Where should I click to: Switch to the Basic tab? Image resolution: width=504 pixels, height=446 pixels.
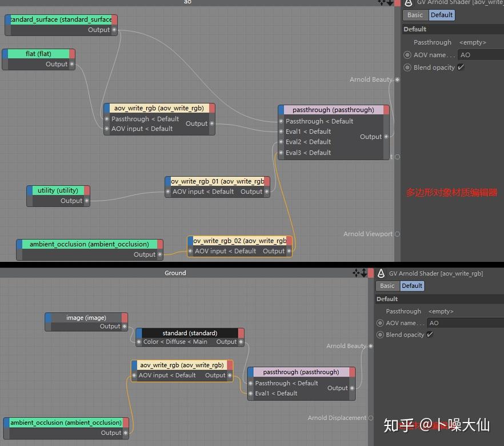(415, 15)
